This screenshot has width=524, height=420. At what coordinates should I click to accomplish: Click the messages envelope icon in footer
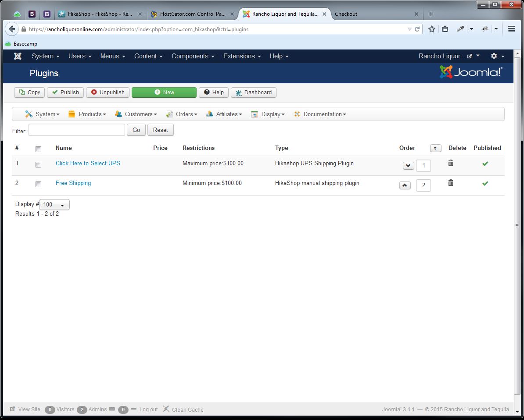pyautogui.click(x=112, y=409)
